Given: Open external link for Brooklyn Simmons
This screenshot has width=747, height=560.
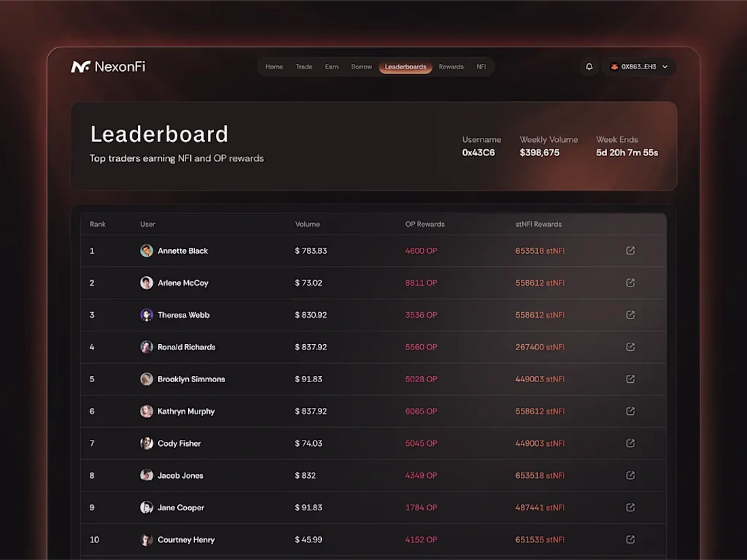Looking at the screenshot, I should tap(630, 379).
